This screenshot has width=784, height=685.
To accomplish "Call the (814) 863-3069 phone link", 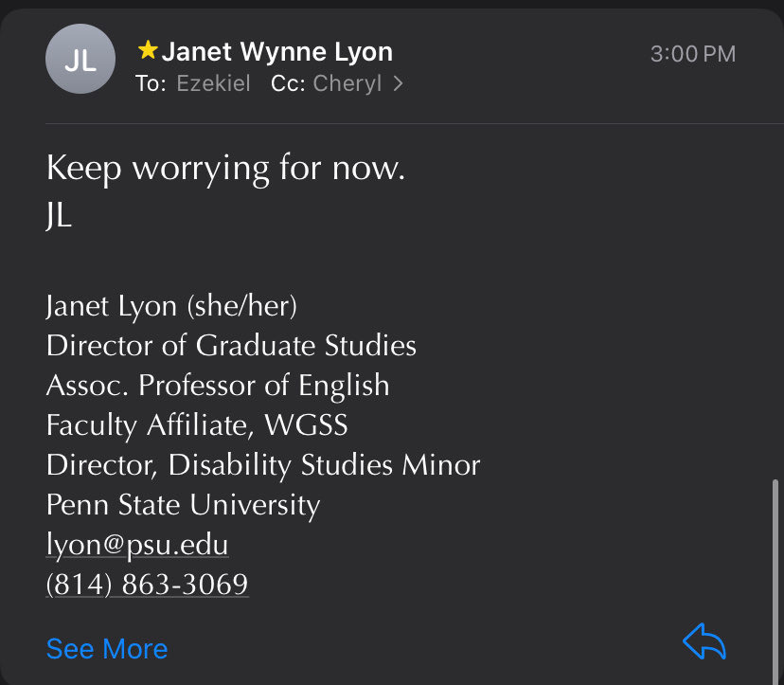I will 147,585.
